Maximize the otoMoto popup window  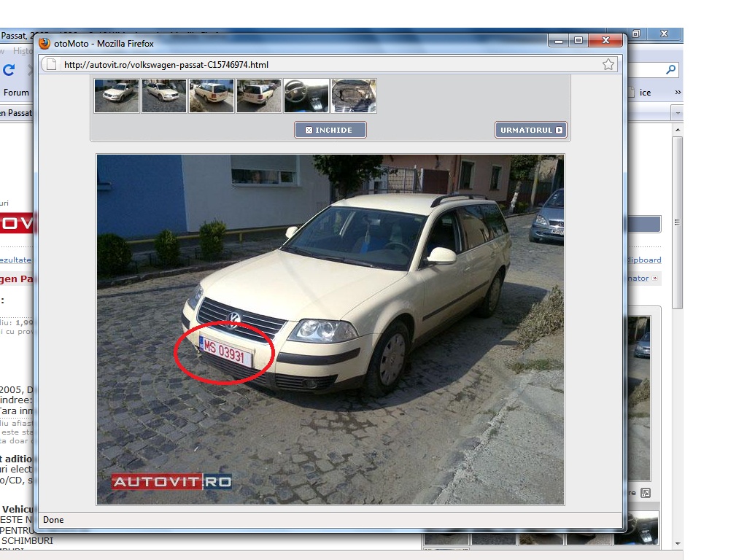(578, 41)
